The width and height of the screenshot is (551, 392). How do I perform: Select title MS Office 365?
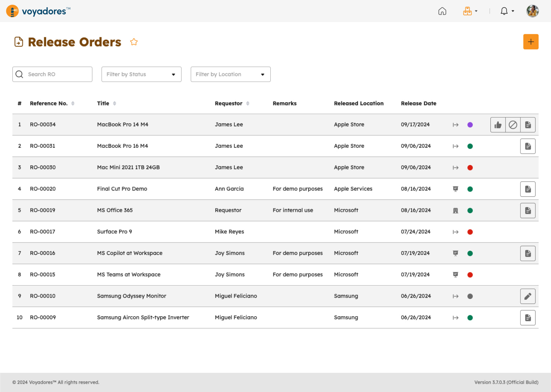(x=115, y=210)
